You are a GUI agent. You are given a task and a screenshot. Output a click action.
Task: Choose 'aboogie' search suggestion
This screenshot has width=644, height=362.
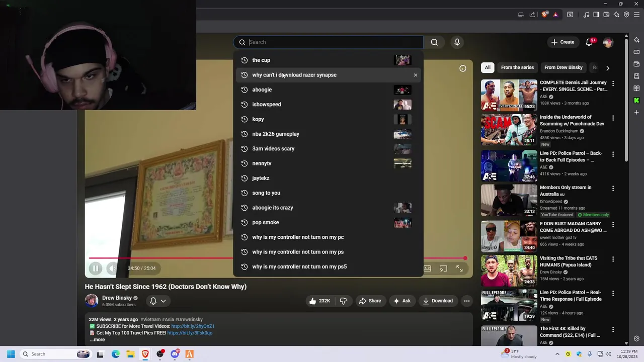click(329, 89)
